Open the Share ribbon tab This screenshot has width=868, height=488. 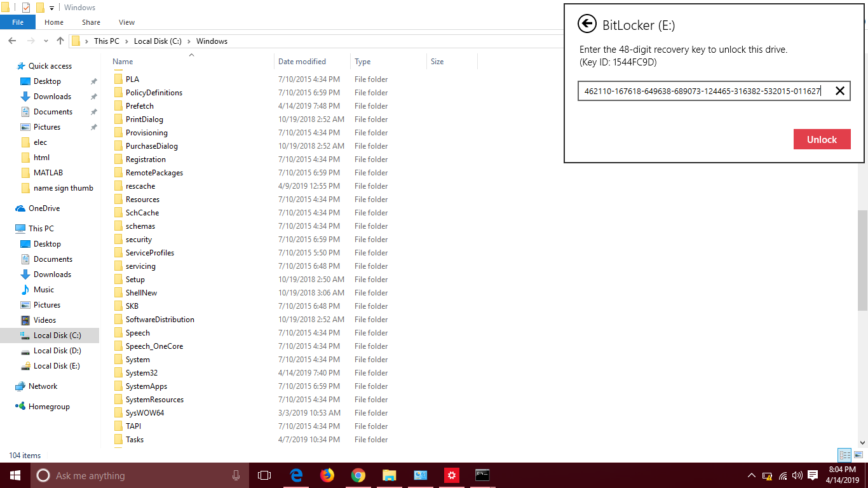tap(91, 22)
